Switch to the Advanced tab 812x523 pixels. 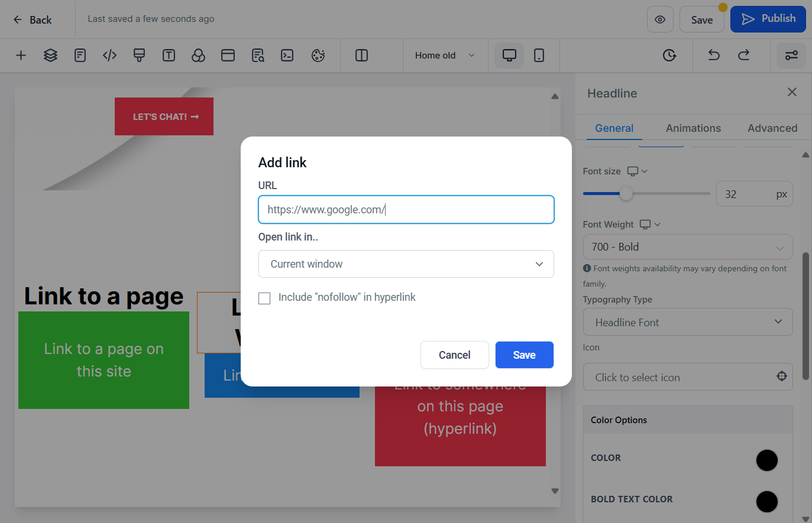772,128
